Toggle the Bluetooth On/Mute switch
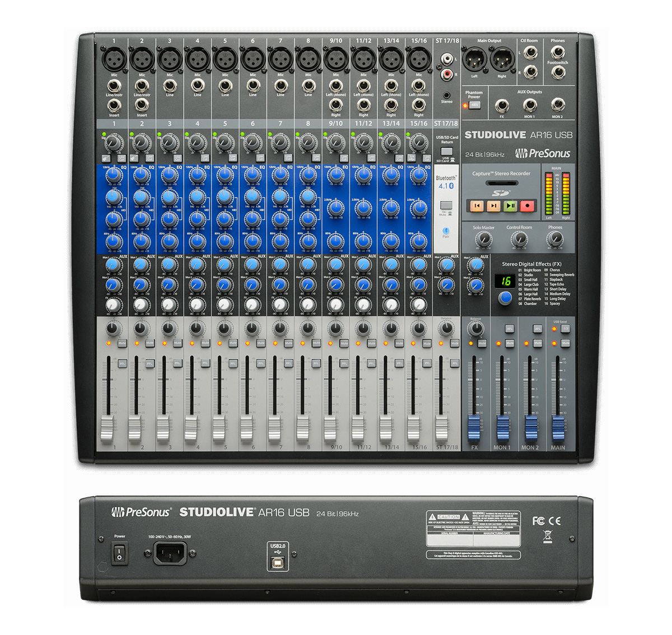Screen dimensions: 672x635 tap(446, 205)
